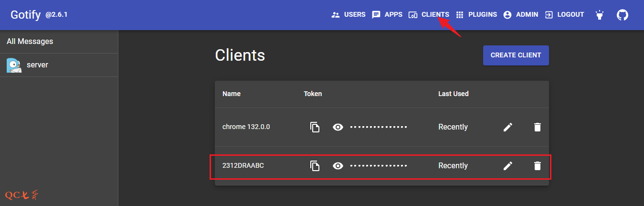Viewport: 644px width, 206px height.
Task: Show the 2312DRAABC token value
Action: (x=338, y=166)
